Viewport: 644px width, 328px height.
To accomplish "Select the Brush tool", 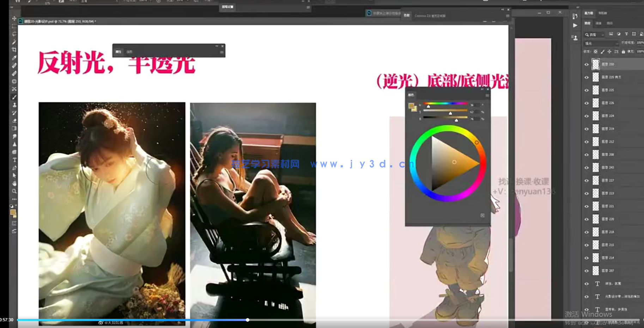I will (14, 97).
